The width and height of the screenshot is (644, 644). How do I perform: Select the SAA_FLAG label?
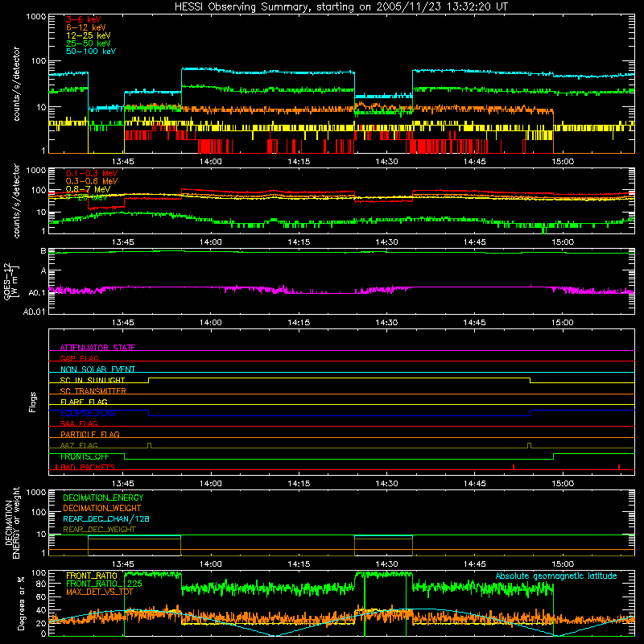pos(79,423)
